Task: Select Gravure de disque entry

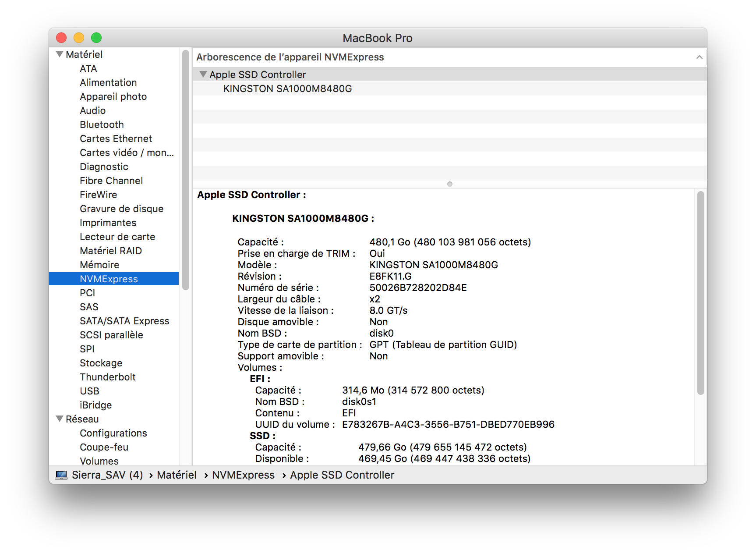Action: tap(121, 209)
